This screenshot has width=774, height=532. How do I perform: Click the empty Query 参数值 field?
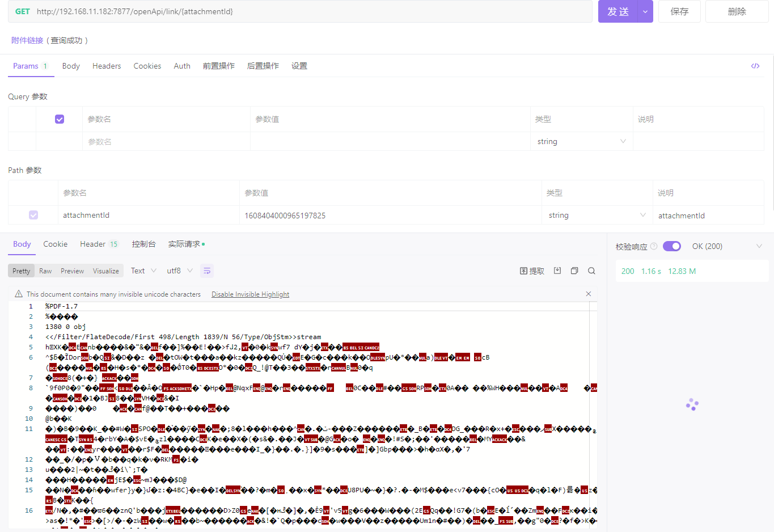click(x=390, y=141)
